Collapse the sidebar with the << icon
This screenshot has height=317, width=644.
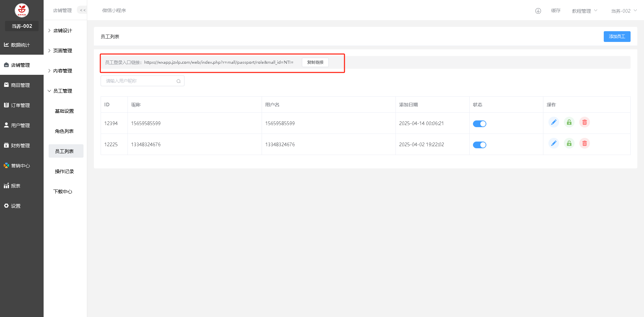pyautogui.click(x=83, y=10)
